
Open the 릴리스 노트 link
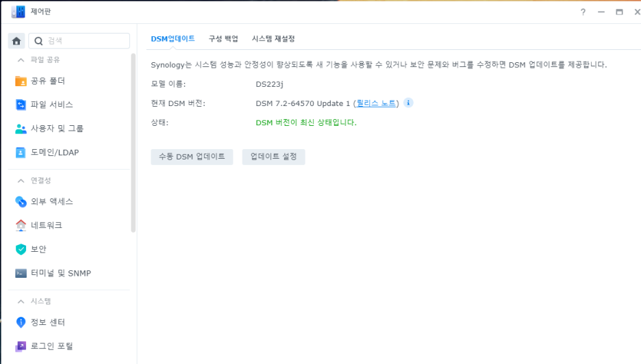[376, 103]
